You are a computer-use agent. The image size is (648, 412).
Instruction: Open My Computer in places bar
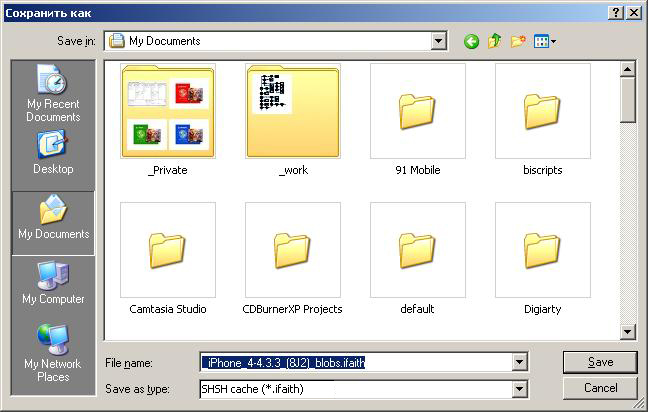click(53, 283)
